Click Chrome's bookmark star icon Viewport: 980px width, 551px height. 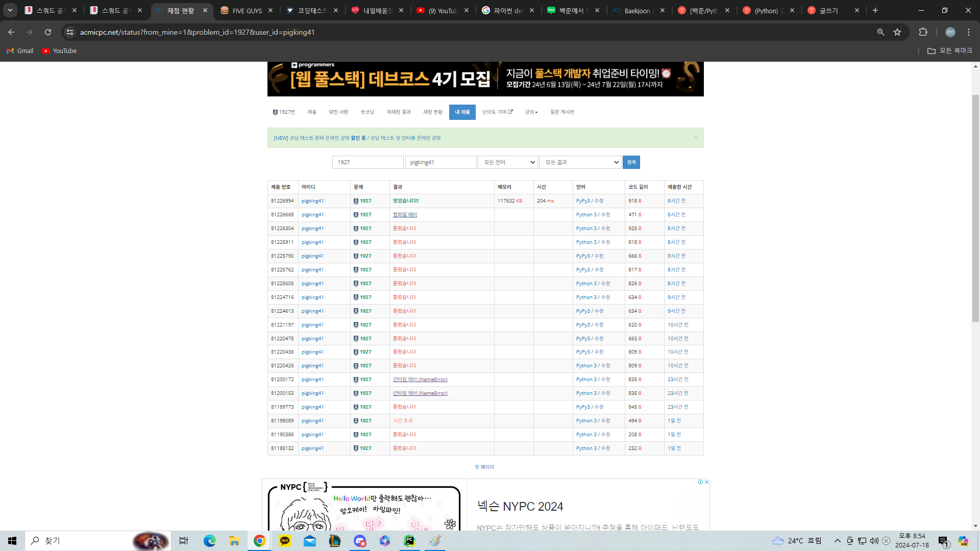coord(897,32)
